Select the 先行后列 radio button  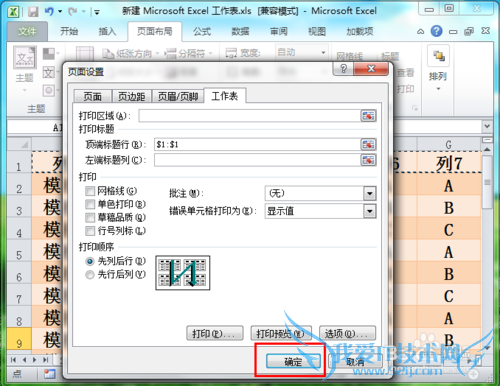tap(90, 275)
